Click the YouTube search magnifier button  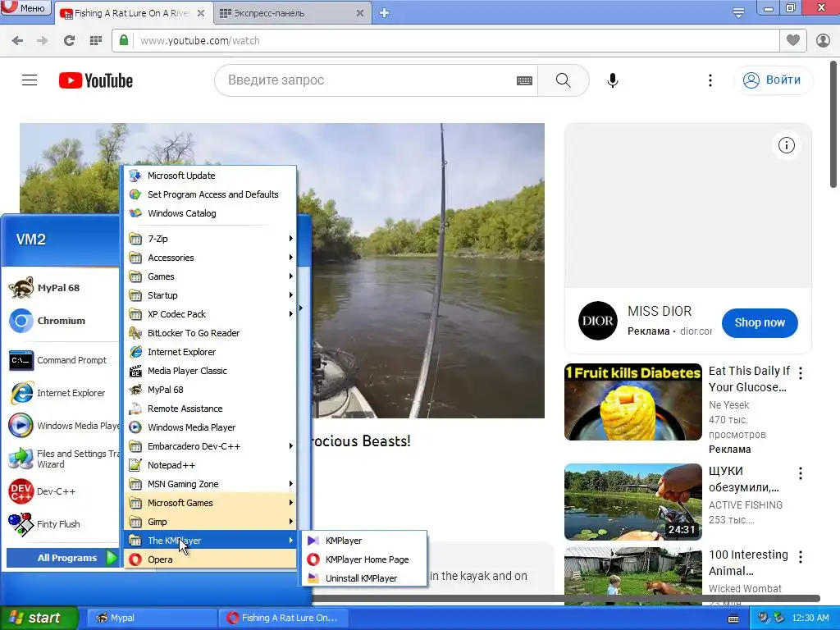click(563, 80)
